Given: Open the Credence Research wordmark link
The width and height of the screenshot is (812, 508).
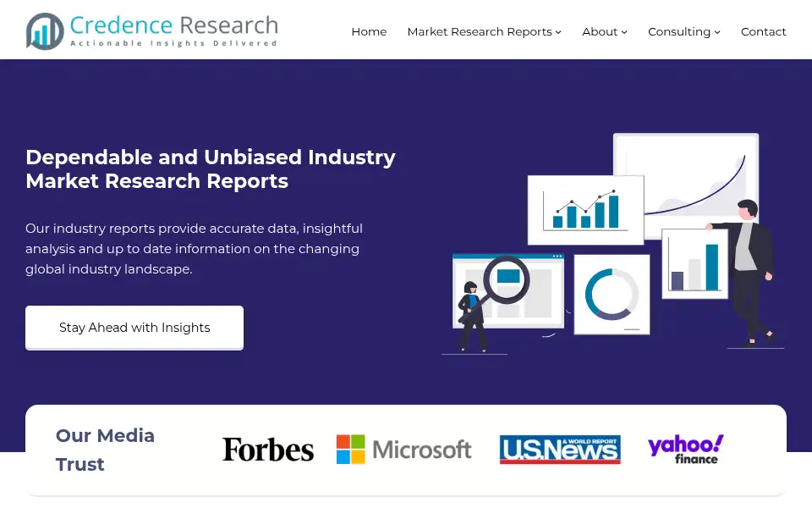Looking at the screenshot, I should (174, 25).
